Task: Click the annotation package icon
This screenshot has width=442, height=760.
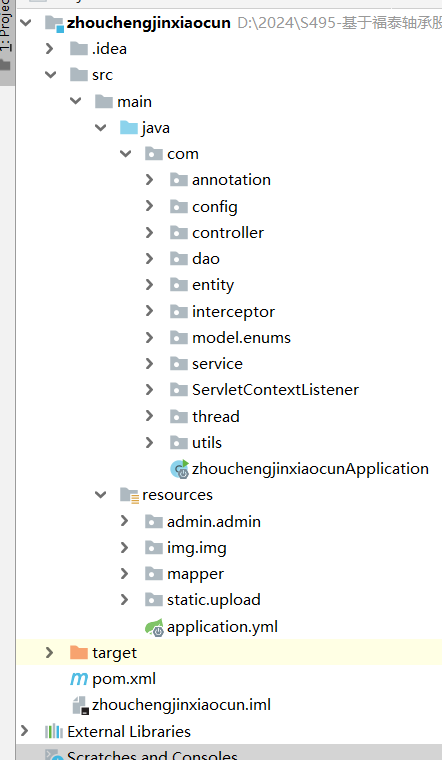Action: pos(179,180)
